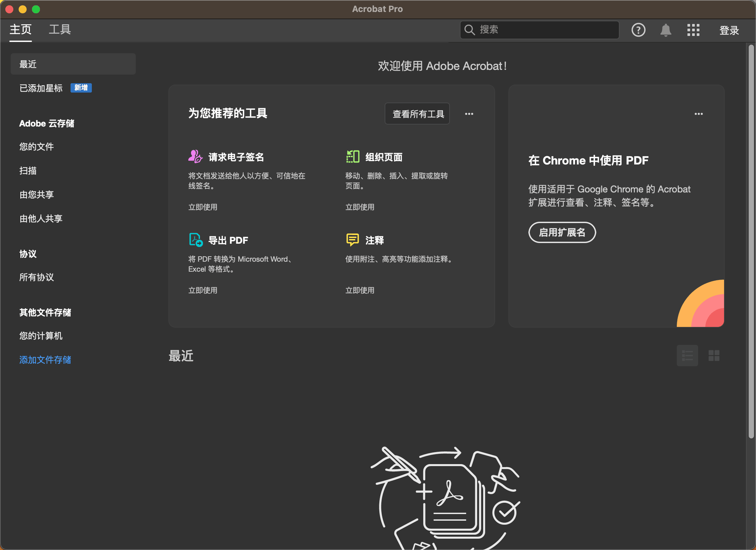Click the 启用扩展名 button

[562, 232]
